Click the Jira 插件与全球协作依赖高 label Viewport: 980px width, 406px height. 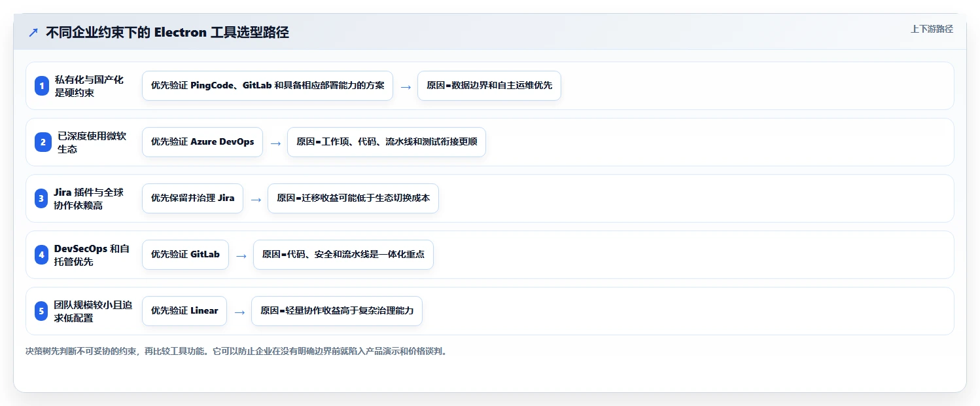coord(89,198)
